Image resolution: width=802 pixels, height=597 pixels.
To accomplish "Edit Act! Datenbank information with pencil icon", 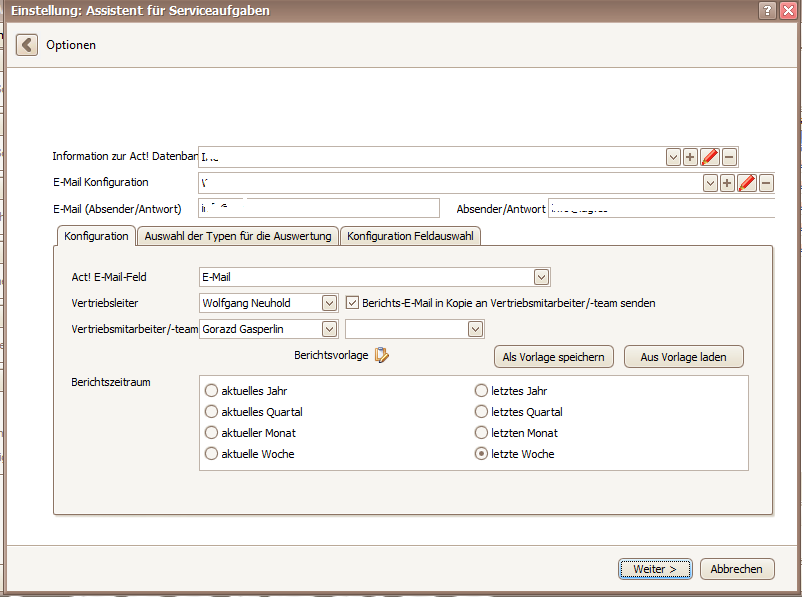I will tap(710, 157).
